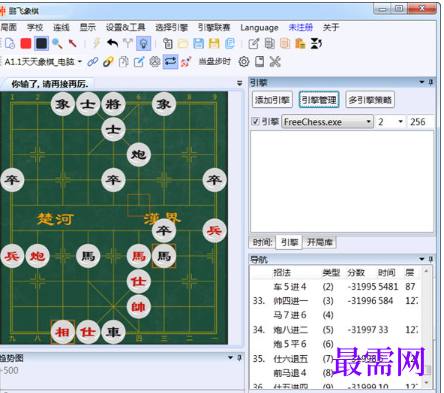Screen dimensions: 444x393
Task: Open the board tab list arrow
Action: 239,83
